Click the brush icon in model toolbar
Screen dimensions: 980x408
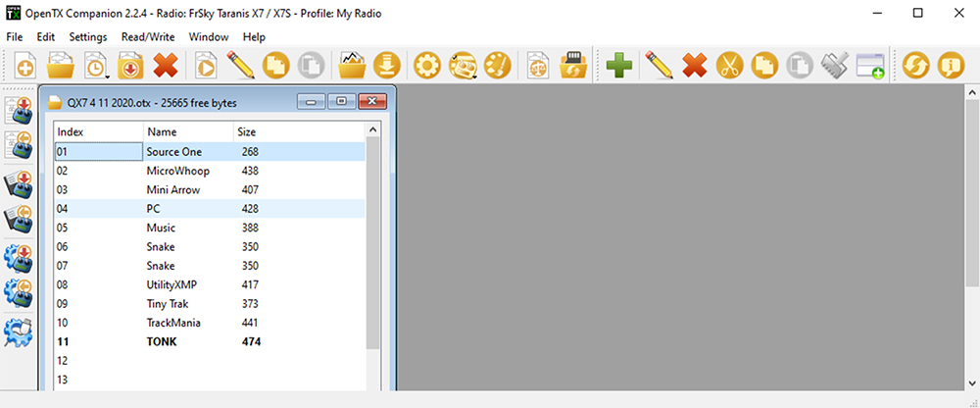click(x=834, y=65)
